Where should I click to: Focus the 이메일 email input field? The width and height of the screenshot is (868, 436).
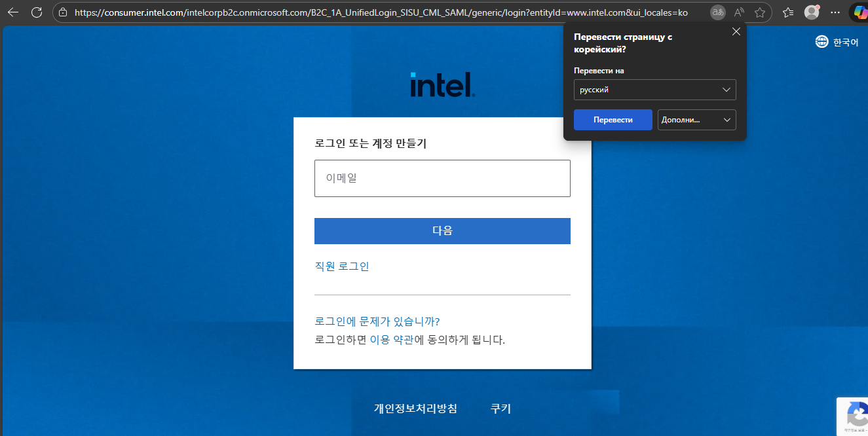click(442, 178)
